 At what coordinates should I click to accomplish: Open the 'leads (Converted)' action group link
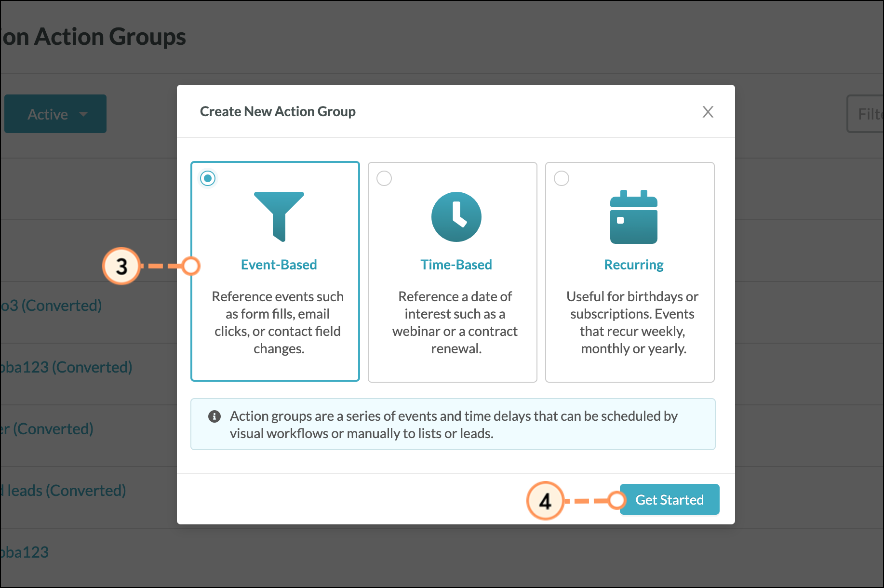pos(63,490)
